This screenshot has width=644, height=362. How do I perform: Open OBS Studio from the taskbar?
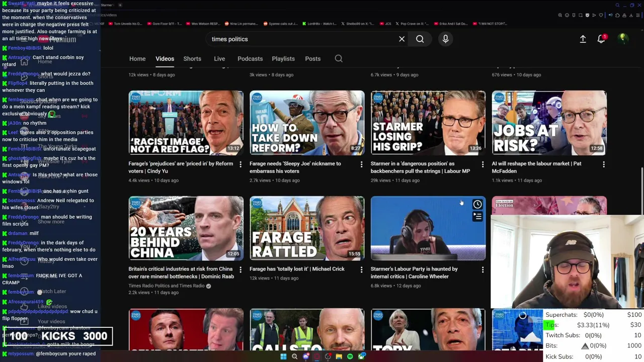tap(328, 356)
